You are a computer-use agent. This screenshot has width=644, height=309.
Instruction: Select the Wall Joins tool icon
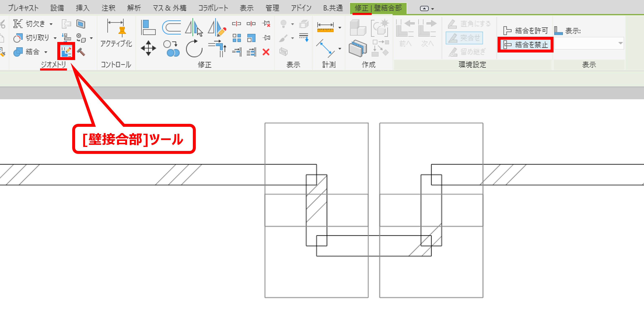pyautogui.click(x=66, y=51)
